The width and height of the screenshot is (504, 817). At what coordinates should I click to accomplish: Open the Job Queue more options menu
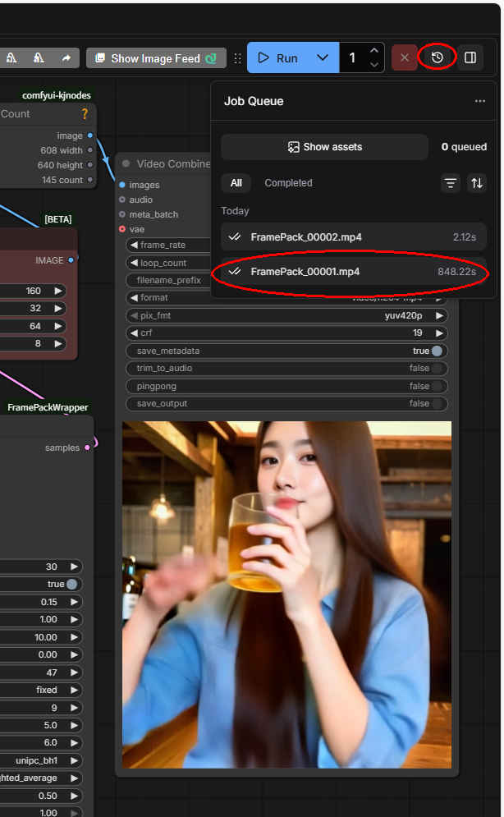tap(479, 101)
